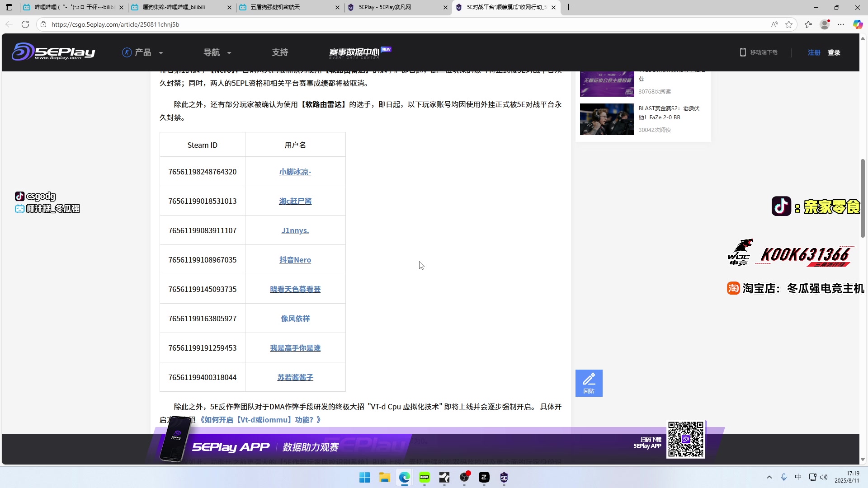Screen dimensions: 868x488
Task: Switch the 中 input method indicator
Action: pos(798,477)
